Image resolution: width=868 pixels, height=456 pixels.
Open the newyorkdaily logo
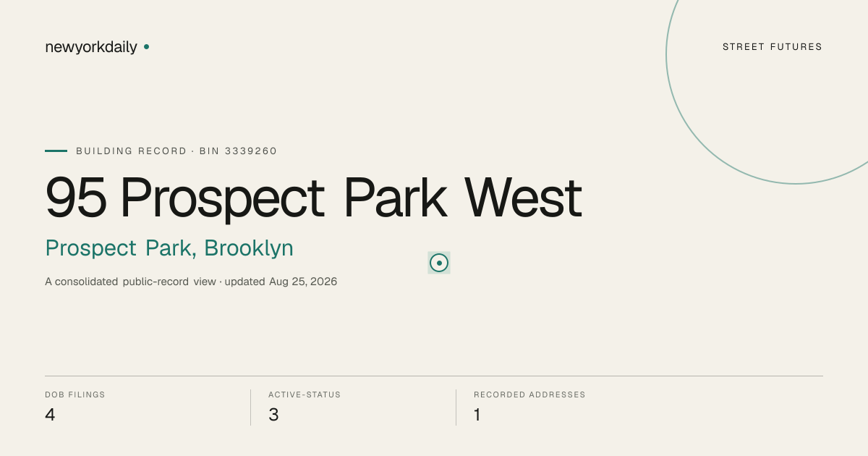coord(91,47)
